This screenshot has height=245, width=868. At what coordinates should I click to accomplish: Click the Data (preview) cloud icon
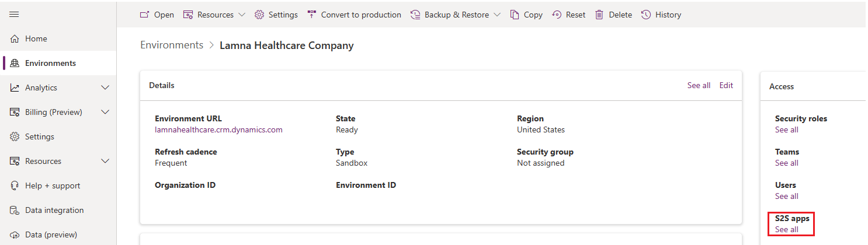pos(15,235)
